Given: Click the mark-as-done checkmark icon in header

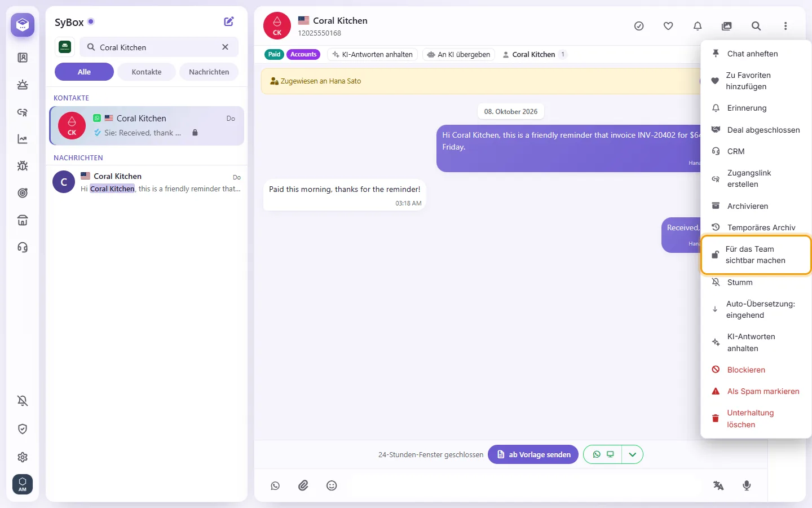Looking at the screenshot, I should pos(639,26).
